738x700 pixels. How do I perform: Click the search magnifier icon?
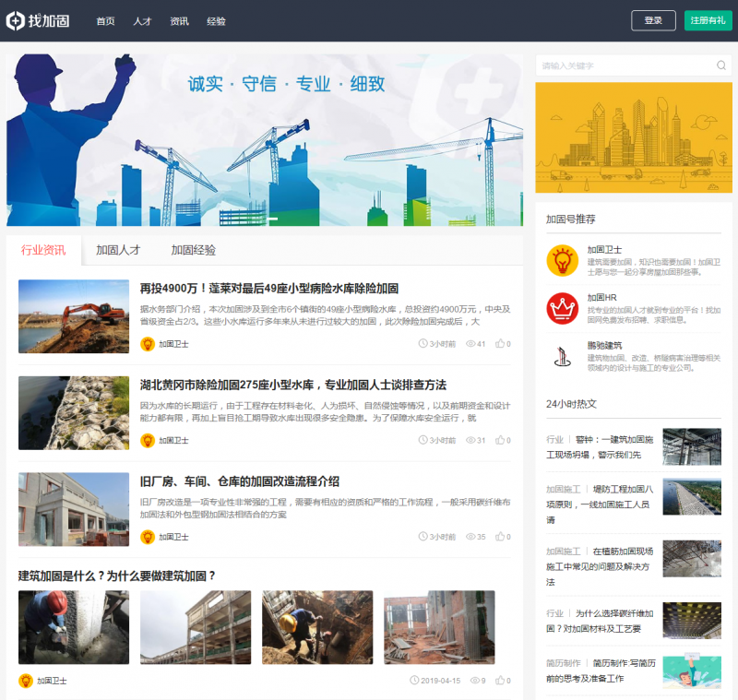tap(721, 65)
